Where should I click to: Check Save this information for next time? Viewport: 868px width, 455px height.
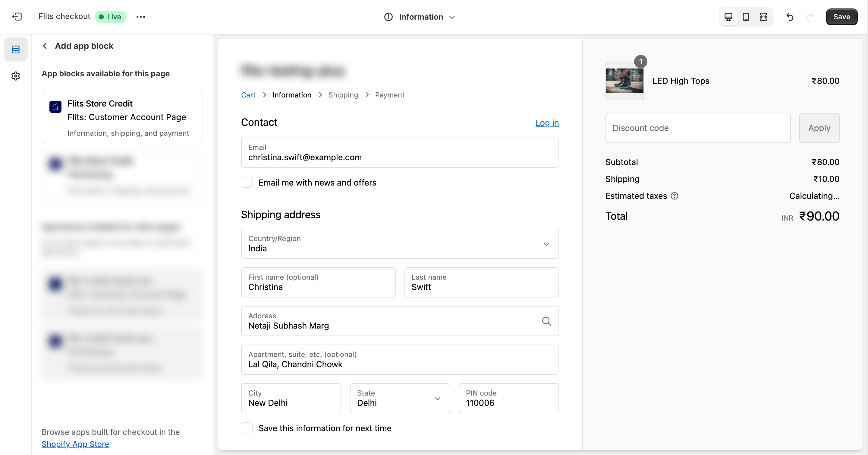click(247, 428)
